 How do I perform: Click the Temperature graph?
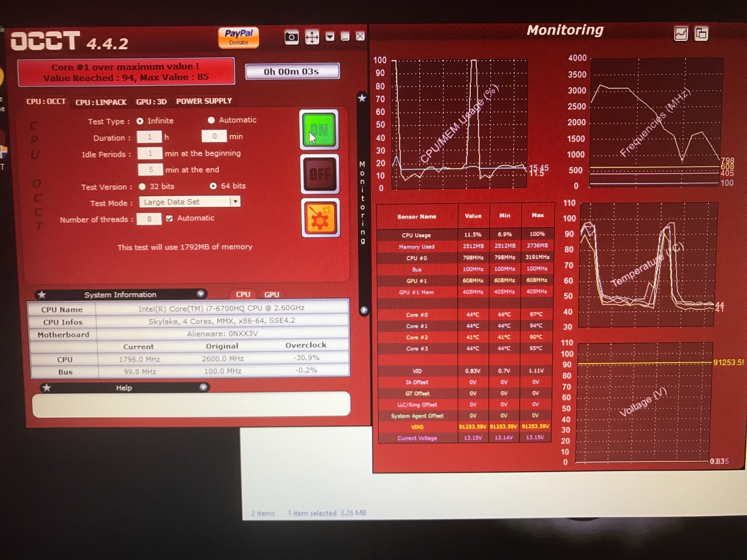click(x=647, y=265)
